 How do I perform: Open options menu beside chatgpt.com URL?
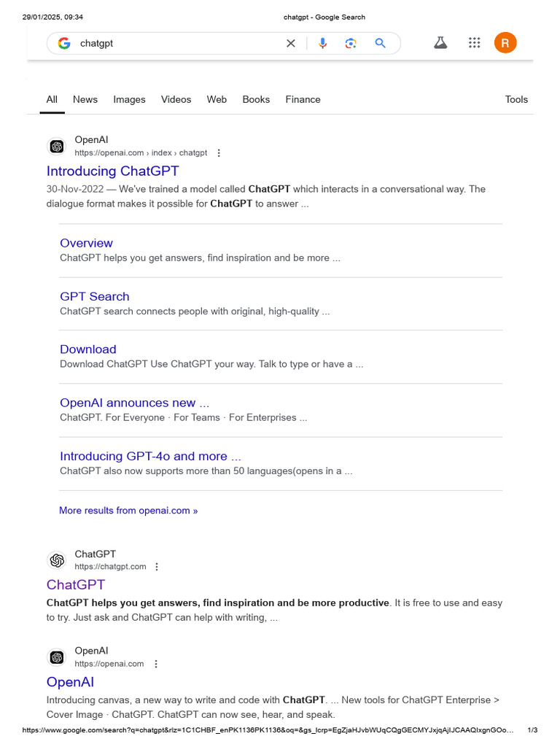click(157, 567)
